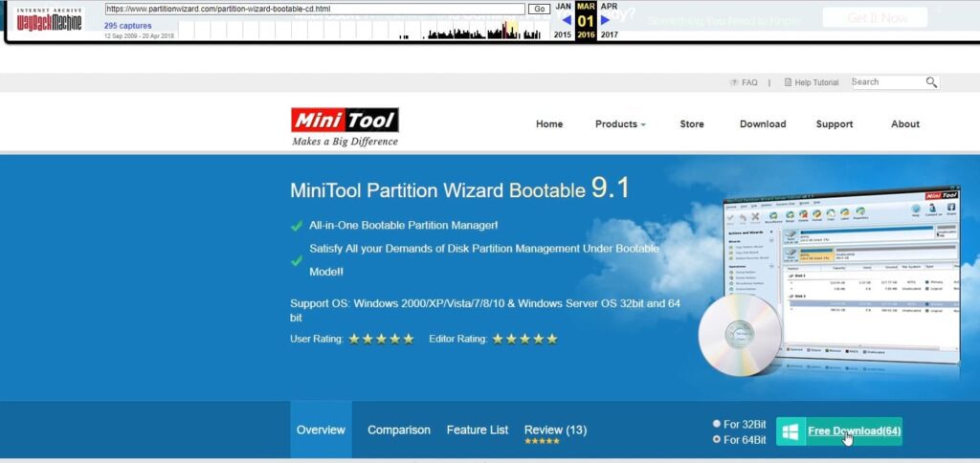This screenshot has width=980, height=463.
Task: Click the 'All-in-One Bootable Partition Manager!' text
Action: pyautogui.click(x=404, y=225)
